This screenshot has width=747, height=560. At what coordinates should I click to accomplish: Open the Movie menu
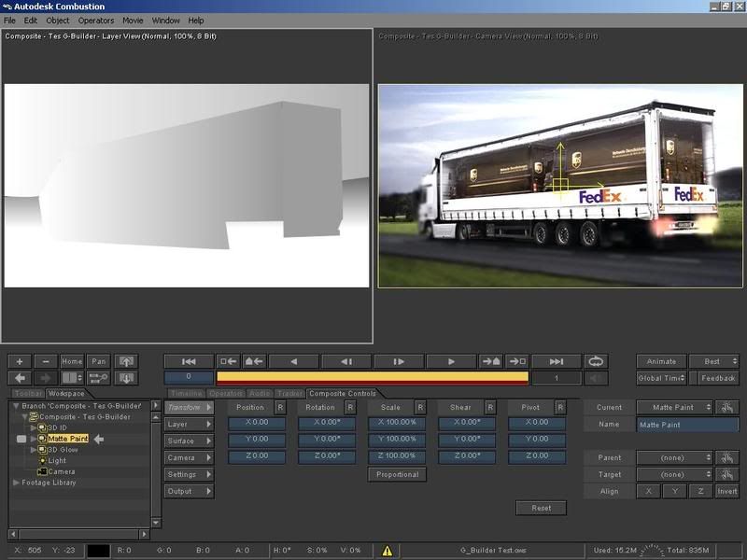[x=133, y=21]
